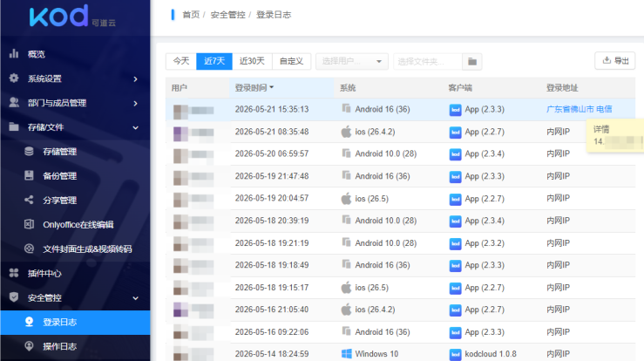
Task: Click Android 16 (36) in the 19:18:49 row
Action: click(x=383, y=265)
